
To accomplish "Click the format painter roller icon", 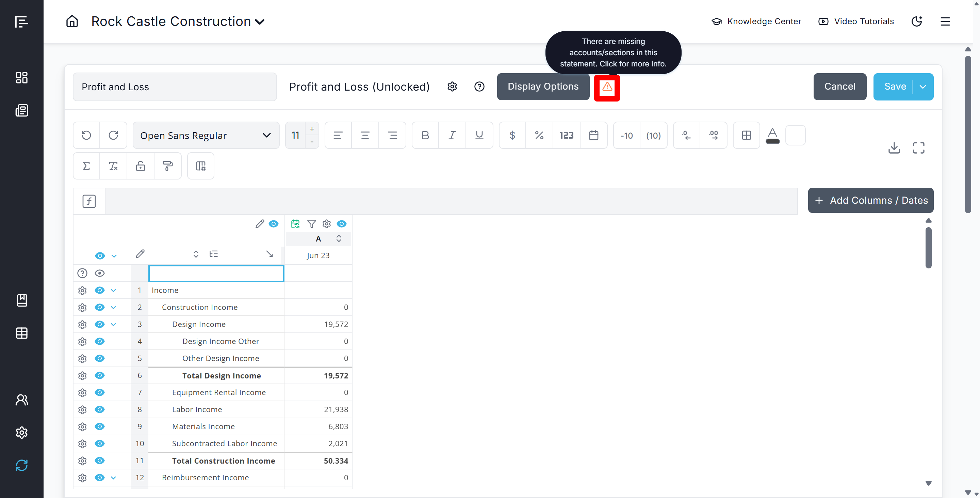I will [x=167, y=166].
